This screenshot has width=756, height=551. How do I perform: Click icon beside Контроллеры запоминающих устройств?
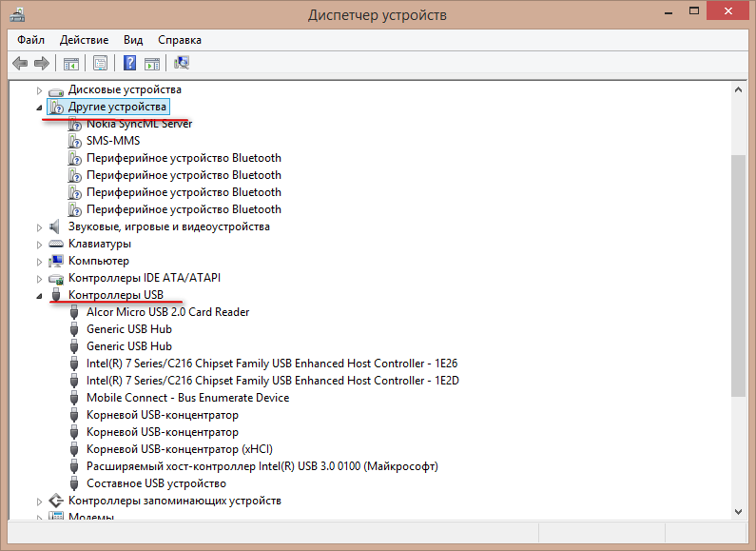pos(56,501)
